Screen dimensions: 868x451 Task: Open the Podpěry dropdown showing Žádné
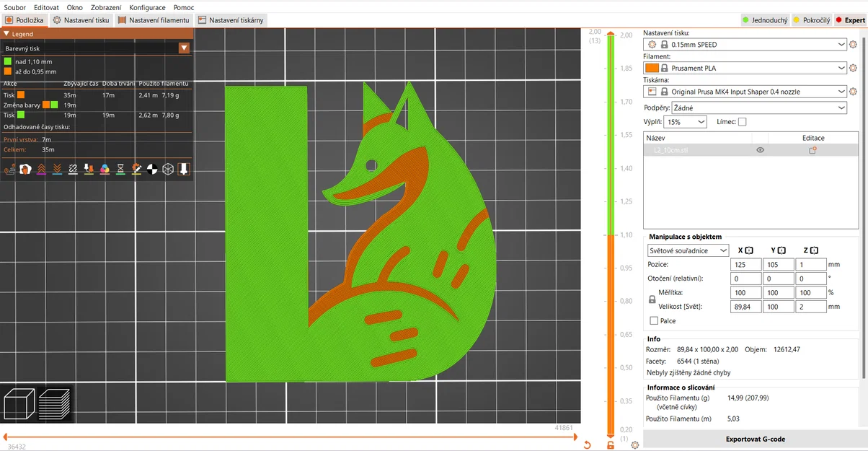(x=758, y=108)
